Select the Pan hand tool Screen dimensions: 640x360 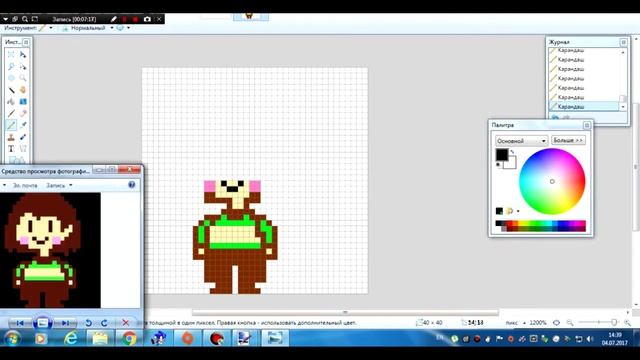click(x=23, y=90)
